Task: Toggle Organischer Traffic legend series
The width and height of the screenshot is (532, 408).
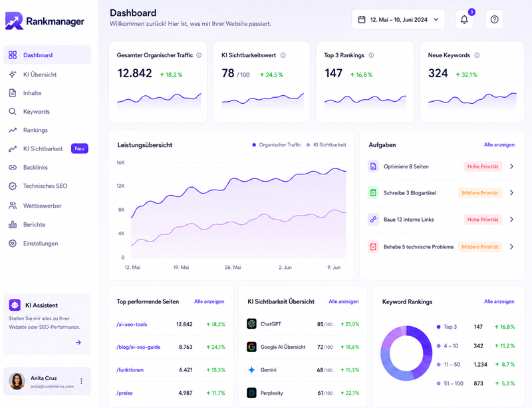Action: (x=277, y=144)
